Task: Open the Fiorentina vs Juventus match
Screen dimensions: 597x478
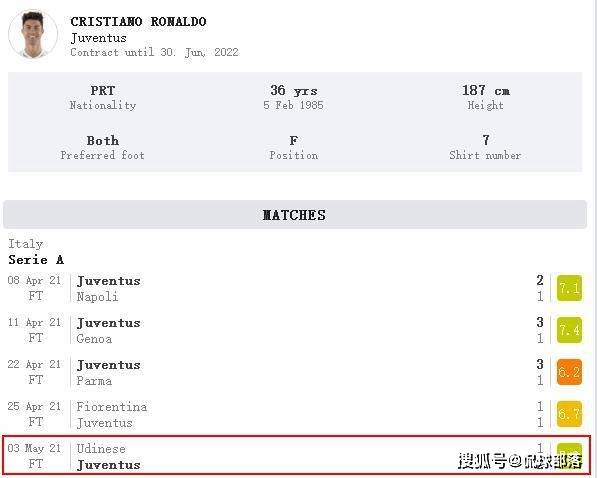Action: (x=295, y=414)
